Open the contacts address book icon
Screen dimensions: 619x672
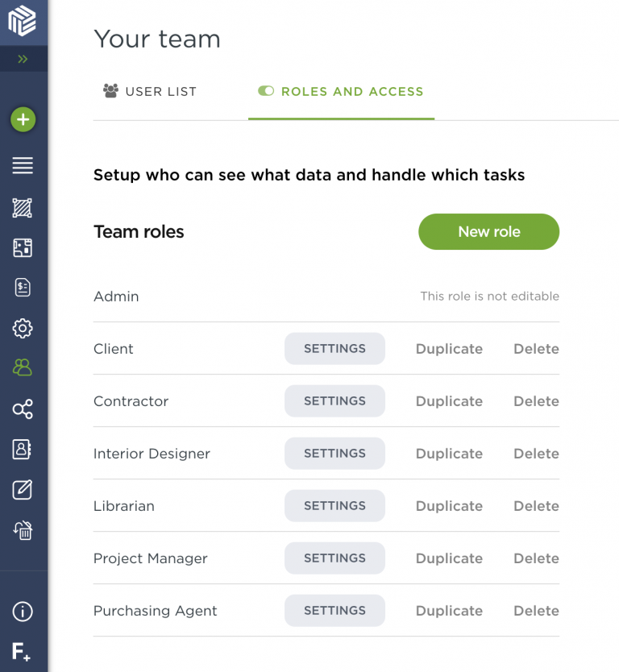[x=23, y=450]
